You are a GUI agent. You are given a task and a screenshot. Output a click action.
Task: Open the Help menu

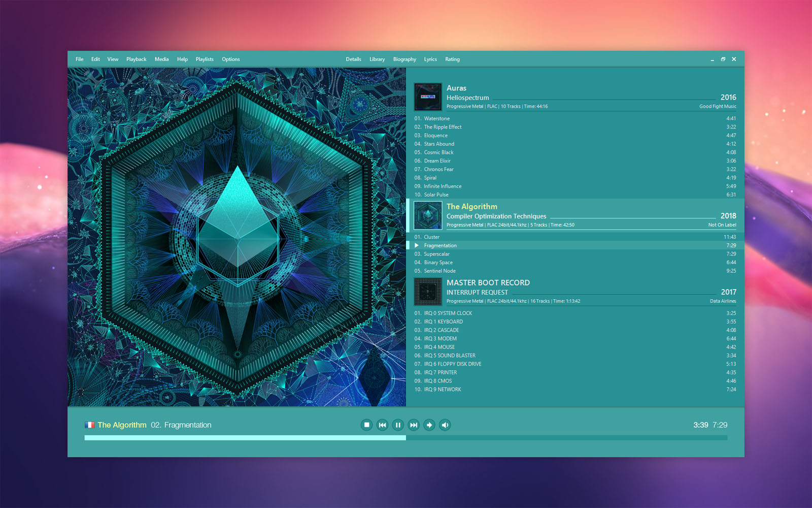182,59
